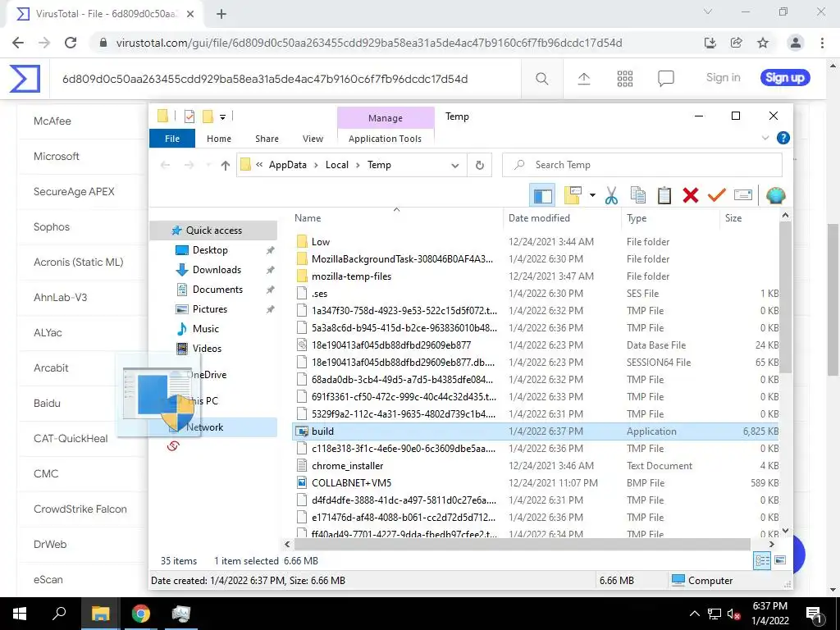
Task: Sort by Name column header
Action: [308, 218]
